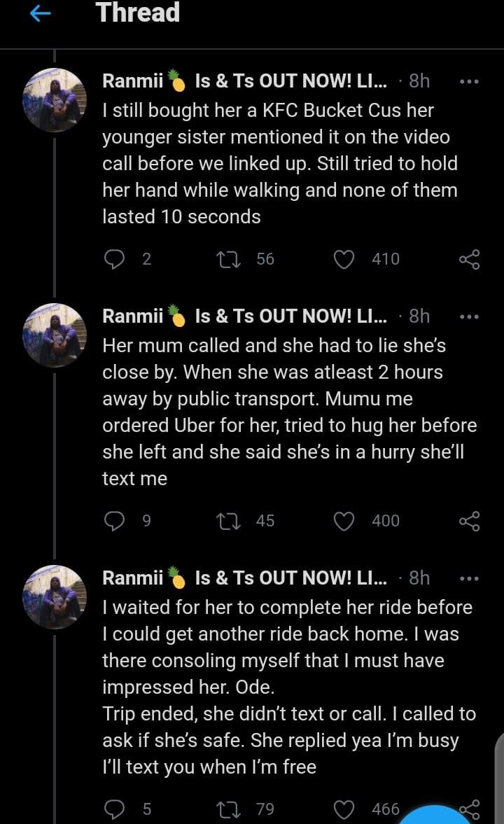
Task: Reply to the 'Trip ended' tweet
Action: [114, 809]
